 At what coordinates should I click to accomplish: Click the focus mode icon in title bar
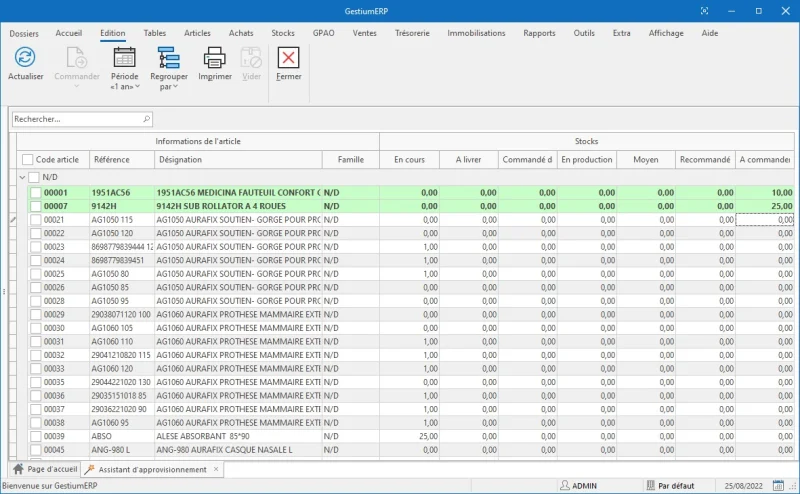point(704,11)
